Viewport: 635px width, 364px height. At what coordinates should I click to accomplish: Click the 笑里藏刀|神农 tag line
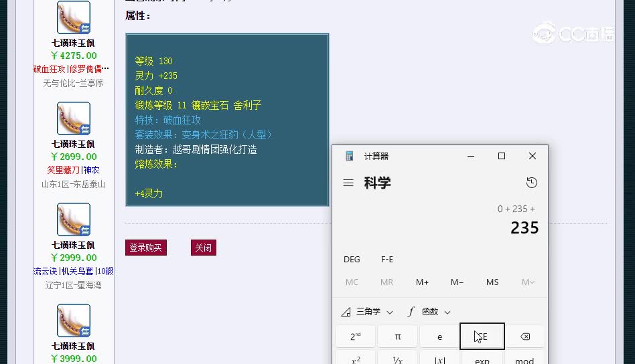pyautogui.click(x=73, y=170)
